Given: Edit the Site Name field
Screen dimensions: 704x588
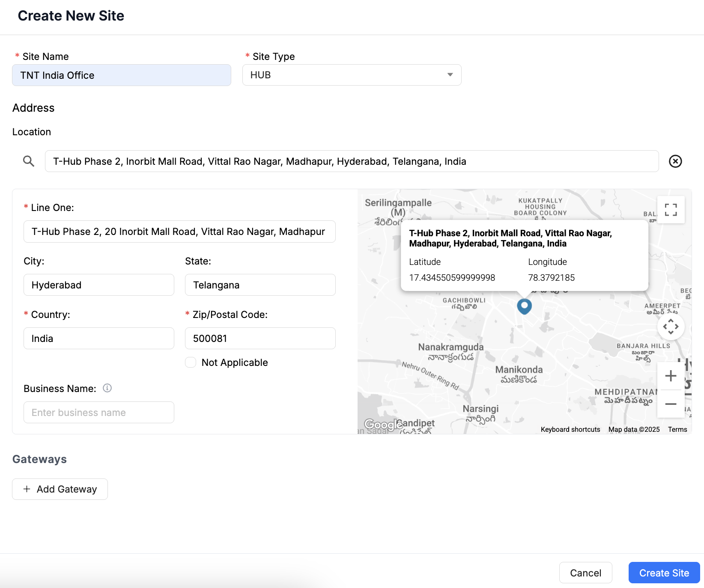Looking at the screenshot, I should (x=122, y=75).
